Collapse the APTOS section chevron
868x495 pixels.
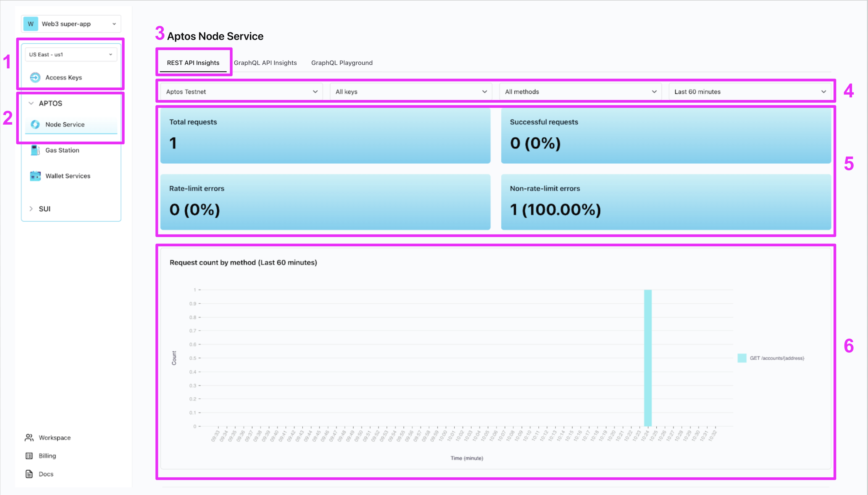[31, 103]
